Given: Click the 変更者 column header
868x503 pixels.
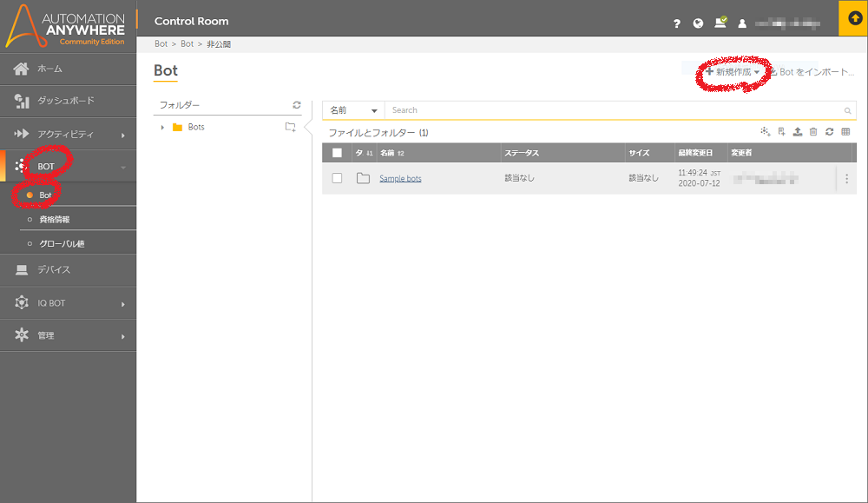Looking at the screenshot, I should pyautogui.click(x=741, y=153).
